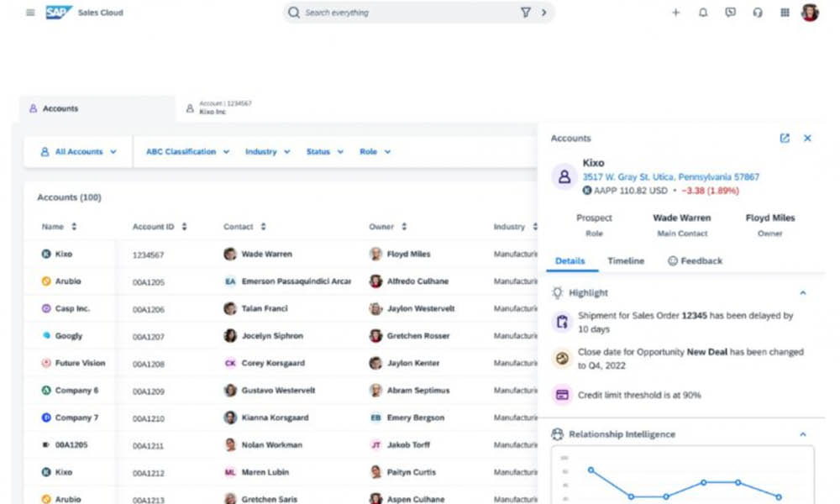Click contact Maren Lubin
This screenshot has width=840, height=504.
click(x=265, y=472)
